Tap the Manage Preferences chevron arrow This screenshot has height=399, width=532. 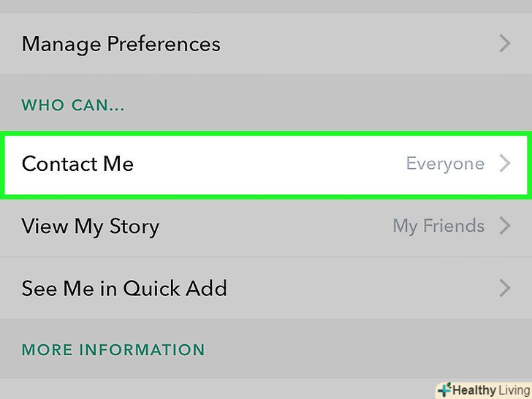(504, 44)
